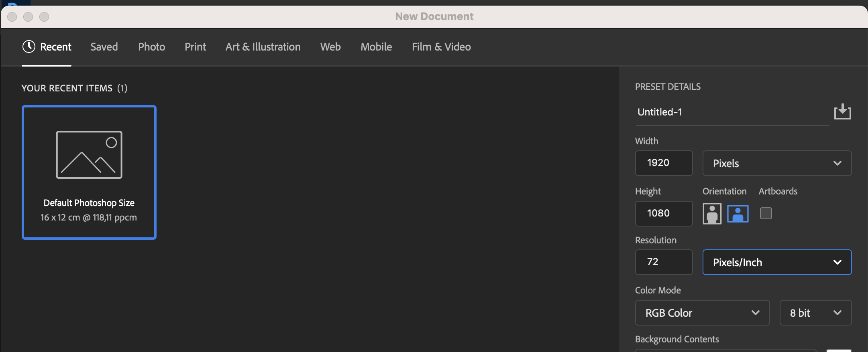Click the YOUR RECENT ITEMS heading
The height and width of the screenshot is (352, 868).
74,88
